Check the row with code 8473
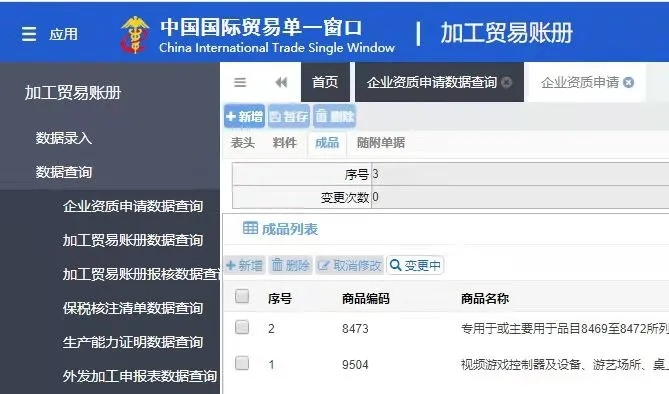Screen dimensions: 669x394 tap(242, 327)
